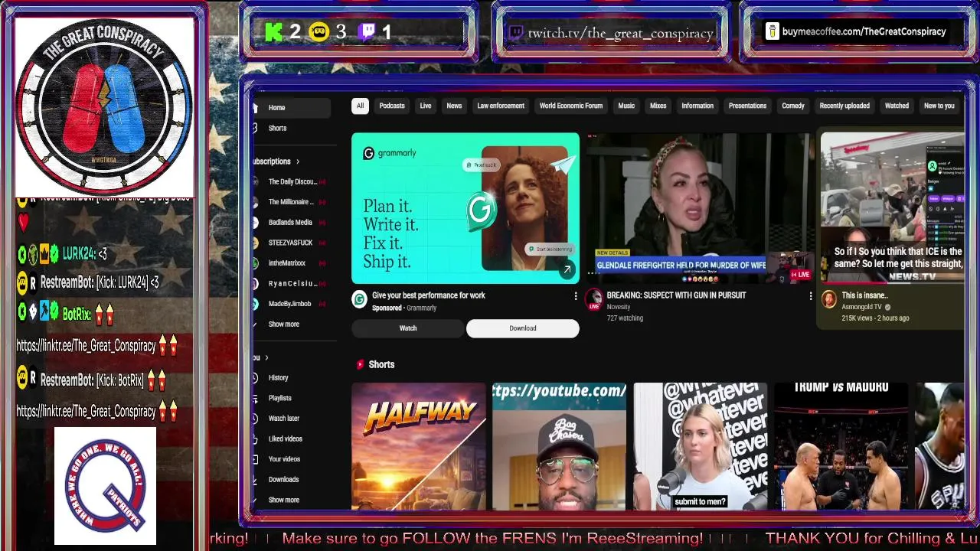Click the buymeacoffee.com/TheGreatConspiracy text
Viewport: 980px width, 551px height.
(864, 31)
